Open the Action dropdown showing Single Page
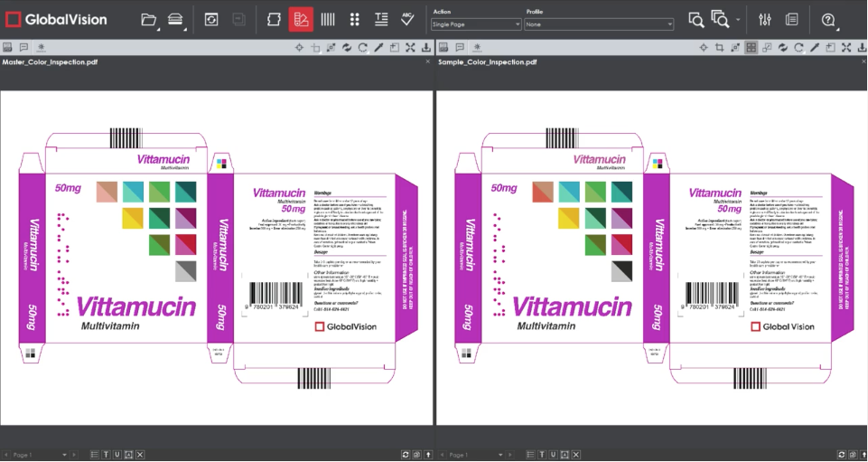Image resolution: width=868 pixels, height=462 pixels. [476, 24]
